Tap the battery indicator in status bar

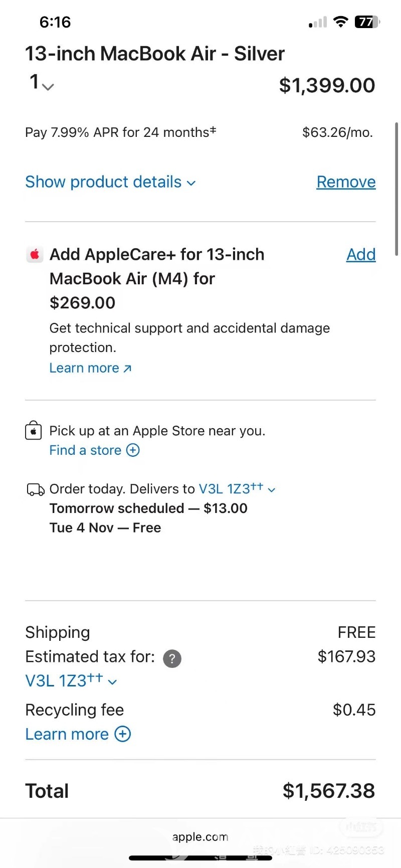(367, 22)
